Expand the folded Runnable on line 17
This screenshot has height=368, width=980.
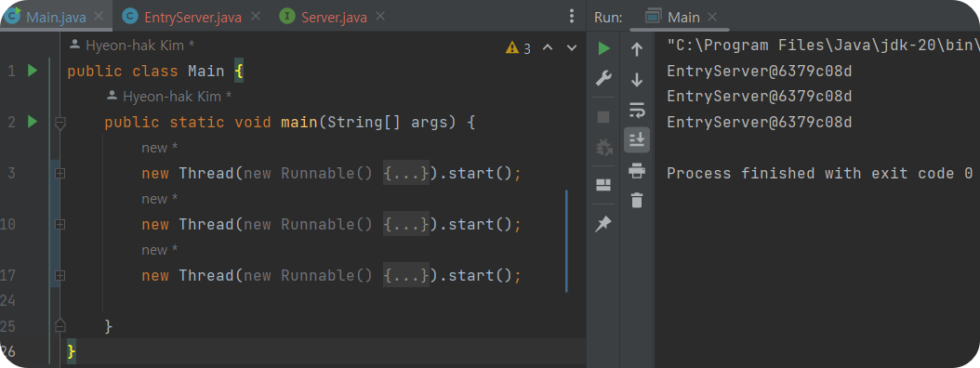pyautogui.click(x=60, y=275)
